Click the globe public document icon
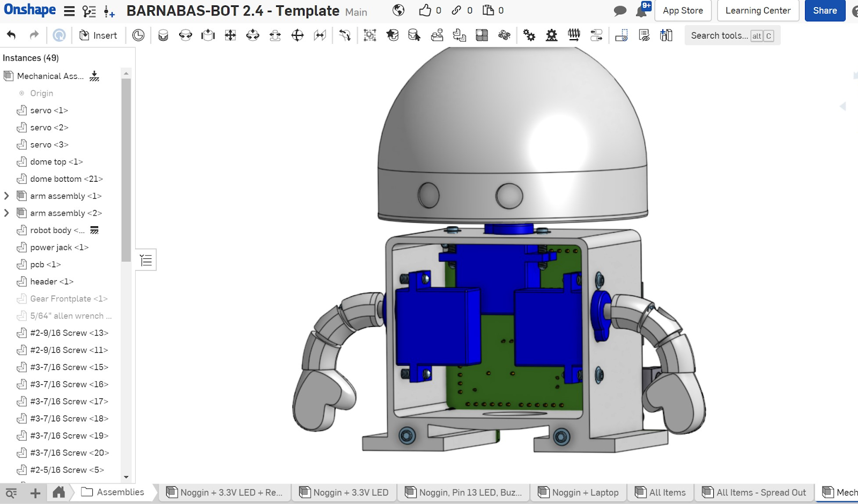 point(398,10)
